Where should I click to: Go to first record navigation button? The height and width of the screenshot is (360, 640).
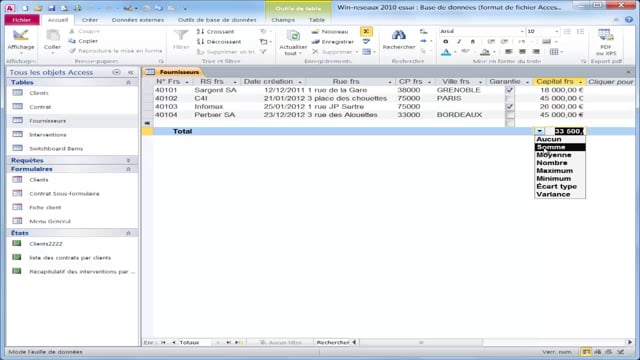163,342
